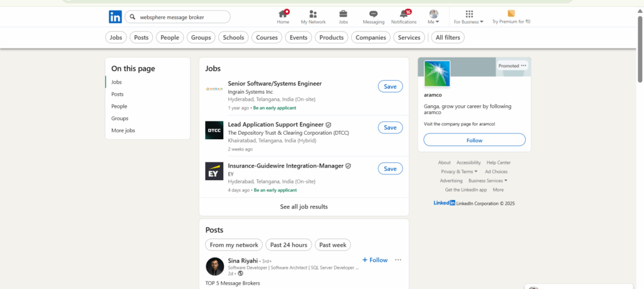Image resolution: width=644 pixels, height=289 pixels.
Task: Open Messaging icon in navbar
Action: click(373, 14)
